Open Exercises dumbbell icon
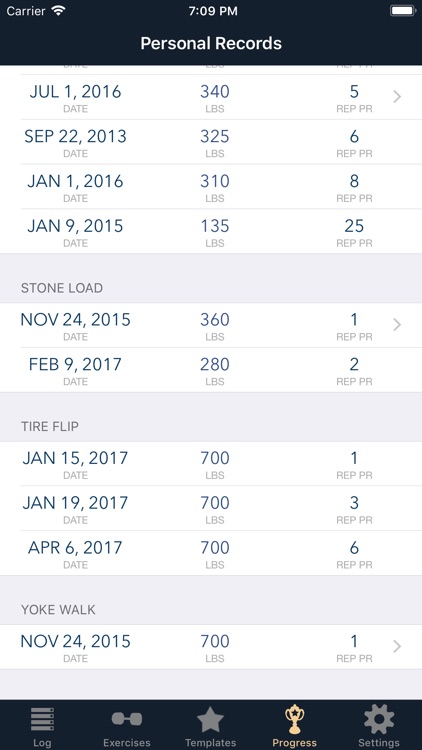Screen dimensions: 422x750 (127, 719)
